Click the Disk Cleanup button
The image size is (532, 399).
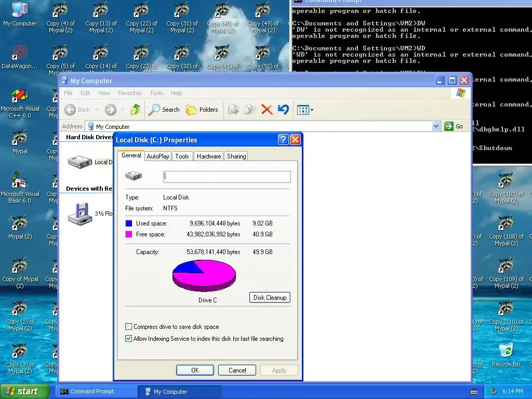(x=270, y=298)
